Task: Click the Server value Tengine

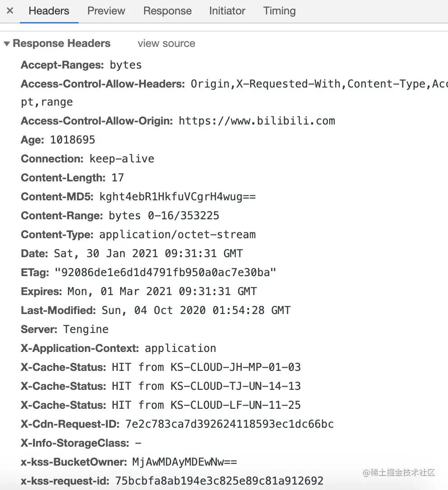Action: click(x=85, y=329)
